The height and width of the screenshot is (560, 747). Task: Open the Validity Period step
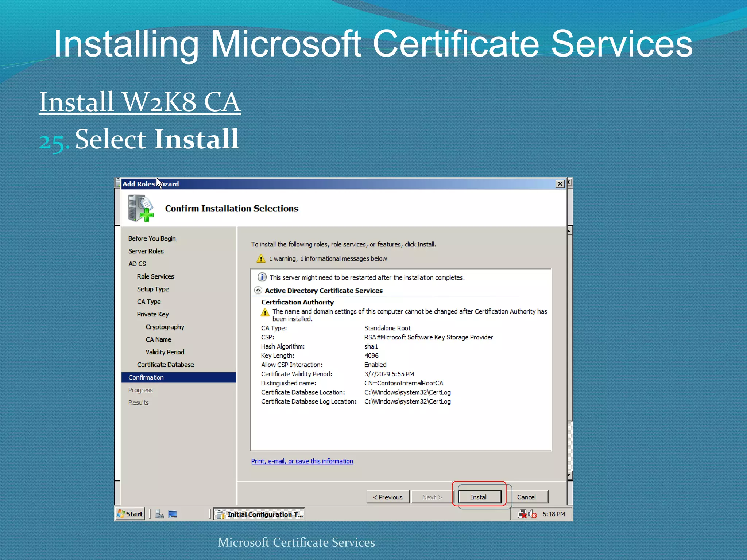[165, 352]
